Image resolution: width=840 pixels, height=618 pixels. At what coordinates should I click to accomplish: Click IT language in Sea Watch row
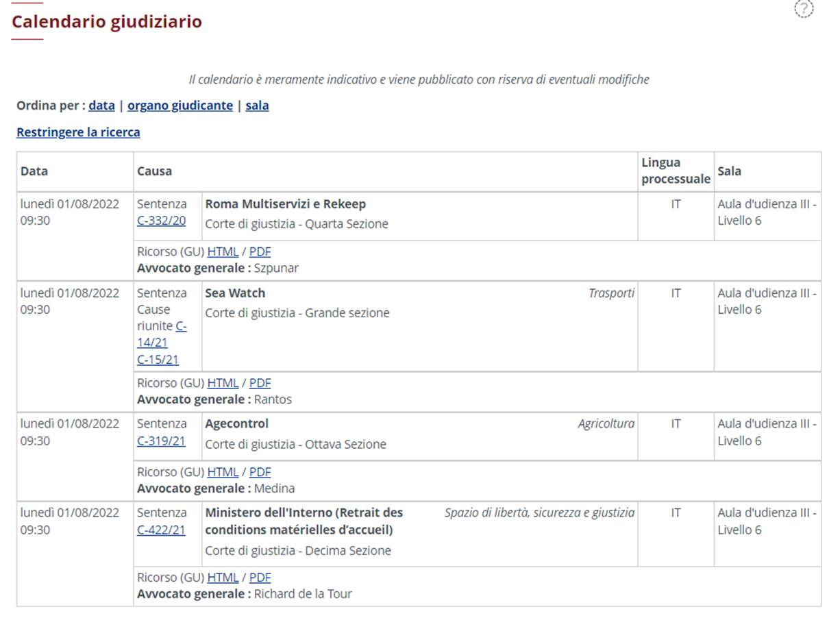[676, 293]
